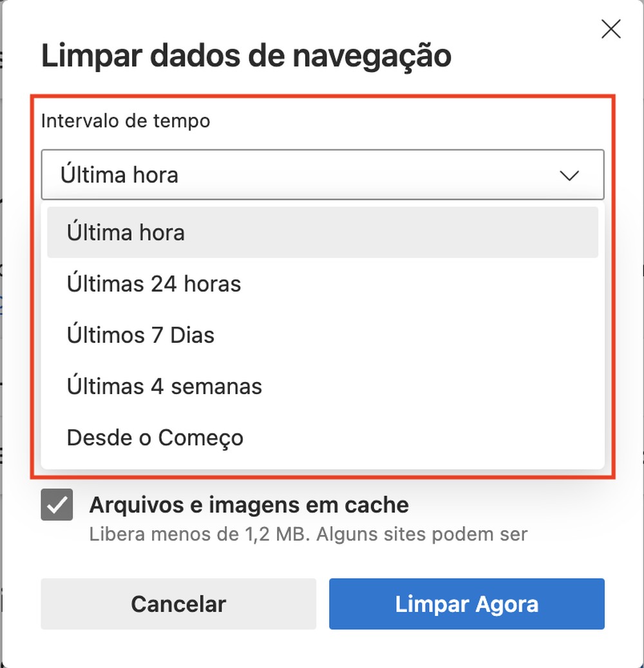Viewport: 644px width, 668px height.
Task: Click the Intervalo de tempo field
Action: click(322, 175)
